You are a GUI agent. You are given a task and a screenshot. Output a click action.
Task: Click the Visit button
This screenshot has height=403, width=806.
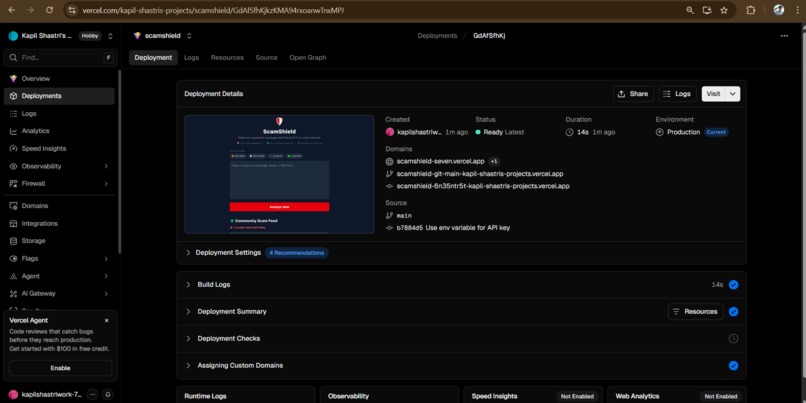pos(713,94)
